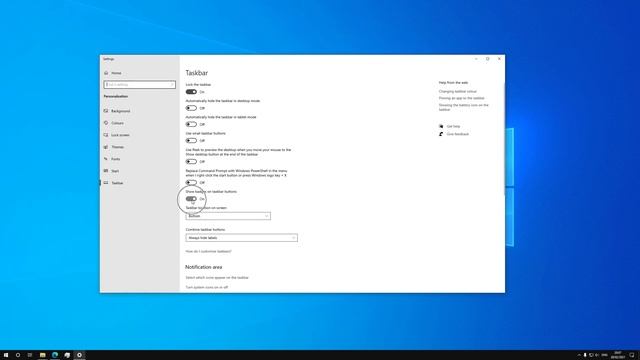
Task: Click How do I customise taskbars link
Action: pos(209,251)
